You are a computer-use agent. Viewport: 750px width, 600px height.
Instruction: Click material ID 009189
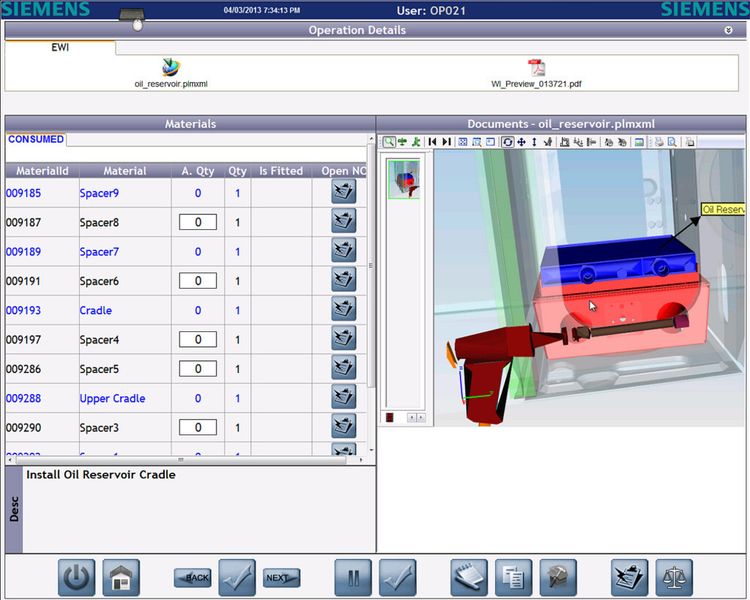pyautogui.click(x=23, y=252)
